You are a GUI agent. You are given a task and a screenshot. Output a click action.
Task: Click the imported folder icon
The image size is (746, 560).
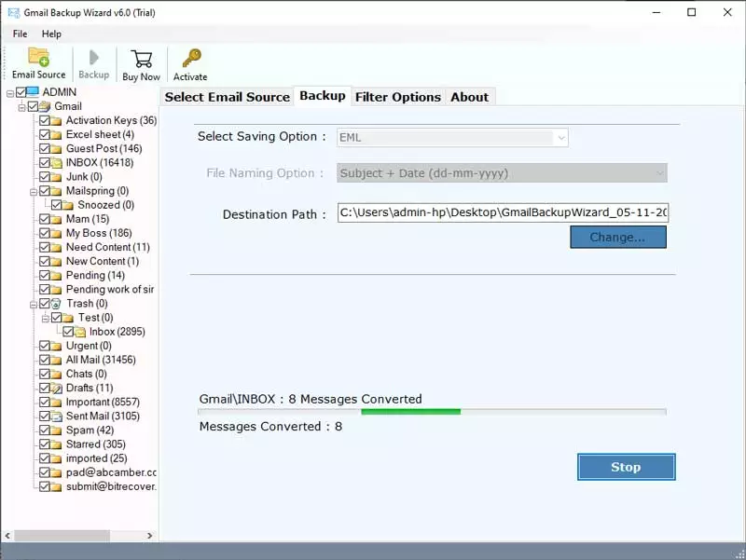[x=56, y=458]
